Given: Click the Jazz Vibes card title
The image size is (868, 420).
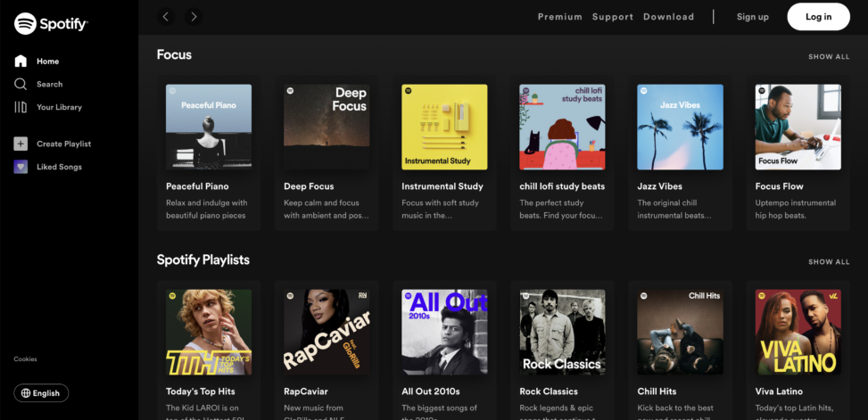Looking at the screenshot, I should (x=660, y=186).
